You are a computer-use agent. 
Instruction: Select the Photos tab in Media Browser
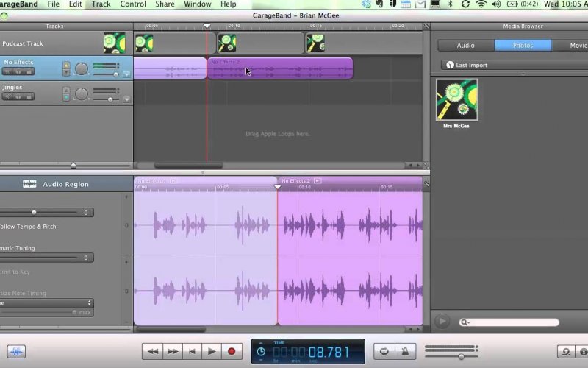pos(523,46)
